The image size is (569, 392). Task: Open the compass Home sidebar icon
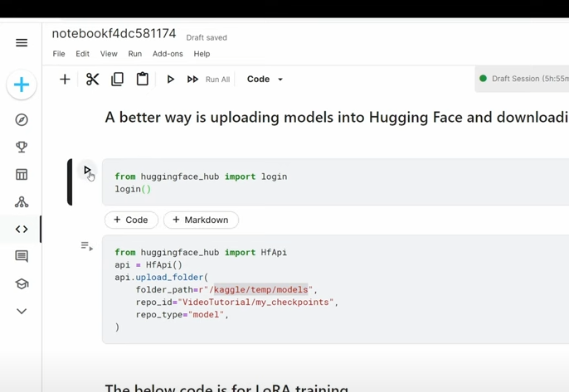coord(22,119)
